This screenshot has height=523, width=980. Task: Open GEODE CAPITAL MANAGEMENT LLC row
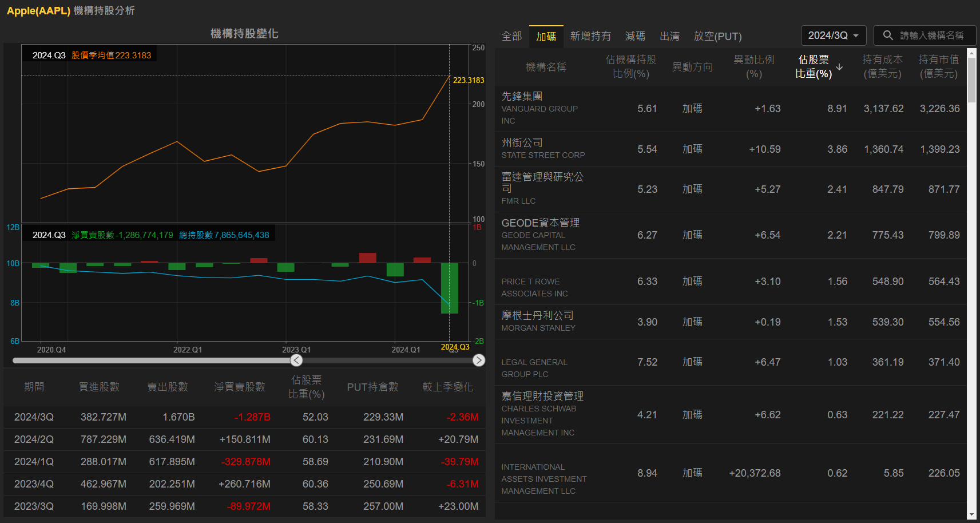tap(731, 235)
